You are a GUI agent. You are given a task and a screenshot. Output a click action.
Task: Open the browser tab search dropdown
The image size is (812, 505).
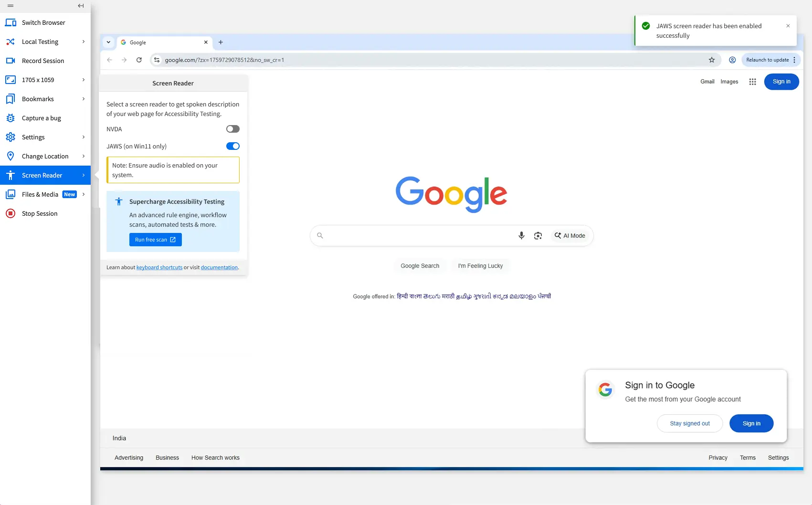click(108, 42)
